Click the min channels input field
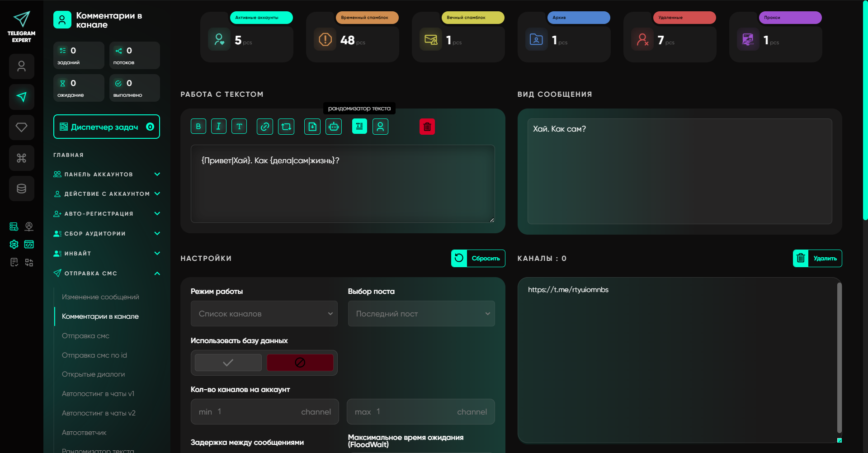 pyautogui.click(x=264, y=412)
